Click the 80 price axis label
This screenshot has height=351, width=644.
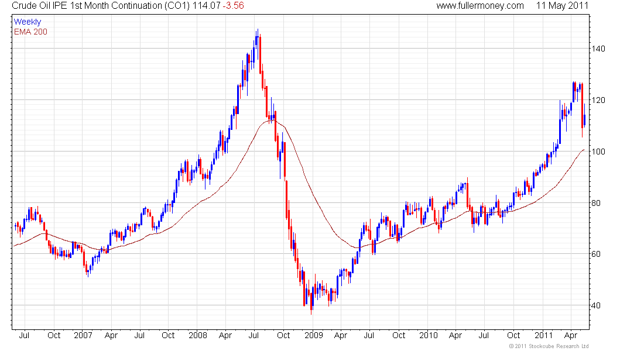[x=596, y=203]
